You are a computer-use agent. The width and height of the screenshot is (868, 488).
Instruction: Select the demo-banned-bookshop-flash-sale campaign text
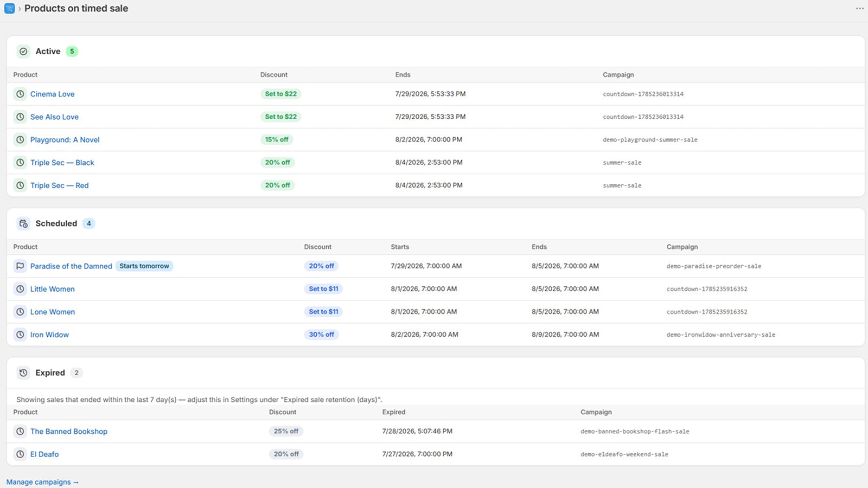(635, 432)
